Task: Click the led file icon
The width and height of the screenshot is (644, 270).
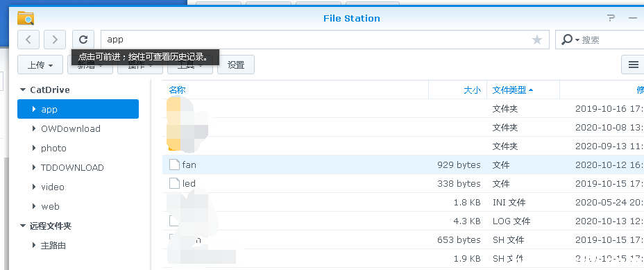Action: point(175,183)
